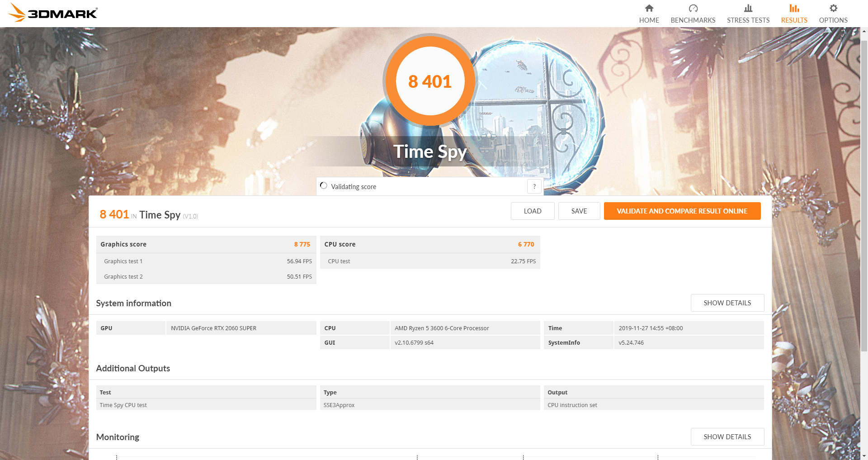Open Benchmarks via the gauge icon
Image resolution: width=868 pixels, height=460 pixels.
click(693, 8)
